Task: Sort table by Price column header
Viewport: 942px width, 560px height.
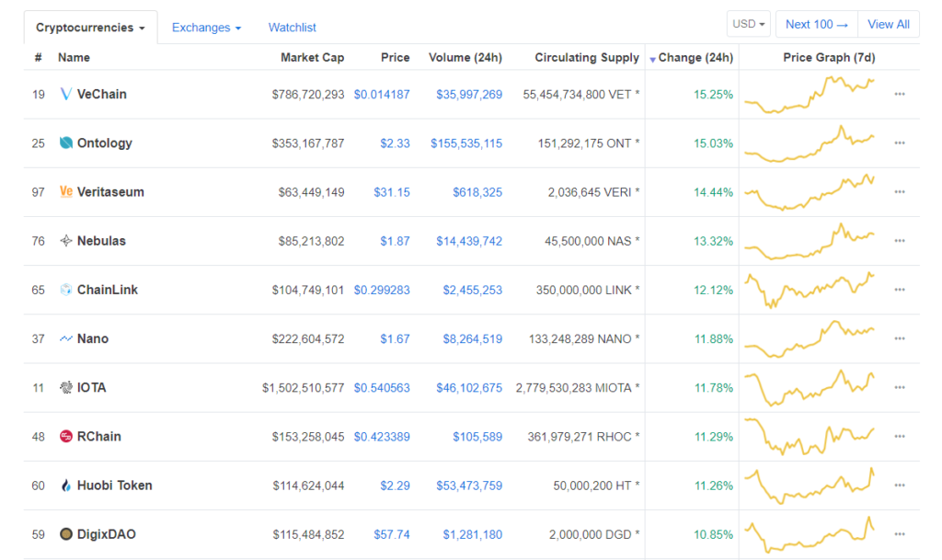Action: 396,58
